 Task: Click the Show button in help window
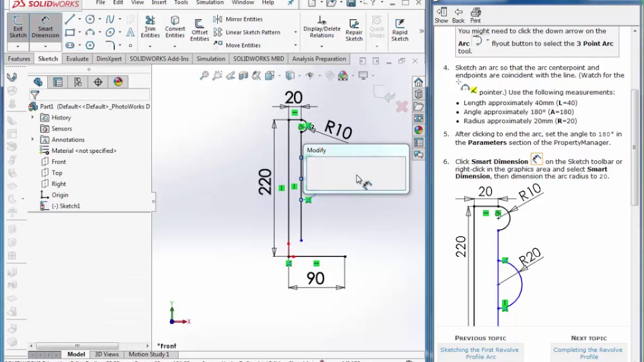(441, 16)
